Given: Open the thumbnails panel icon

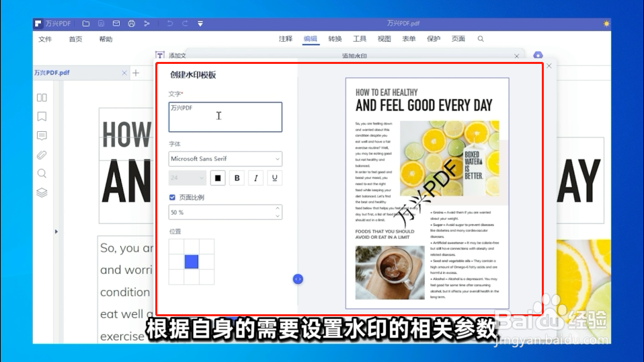Looking at the screenshot, I should pyautogui.click(x=42, y=98).
